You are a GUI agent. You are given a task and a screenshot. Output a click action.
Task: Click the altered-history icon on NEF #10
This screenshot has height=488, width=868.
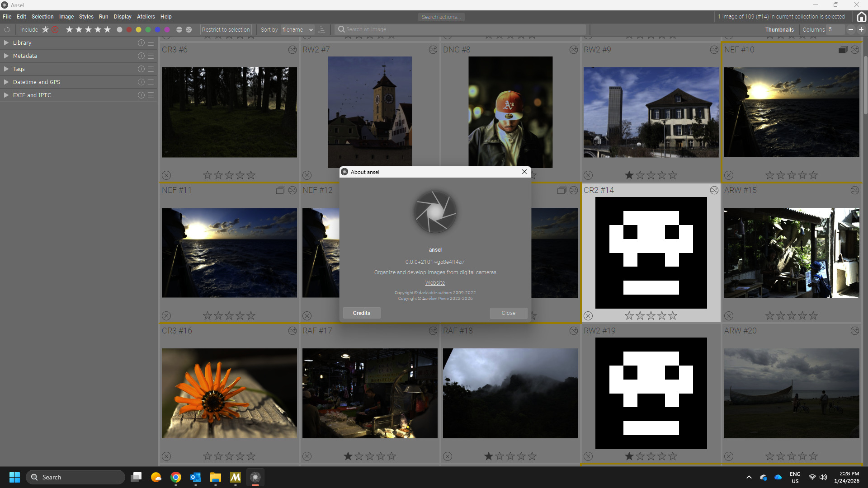tap(855, 50)
